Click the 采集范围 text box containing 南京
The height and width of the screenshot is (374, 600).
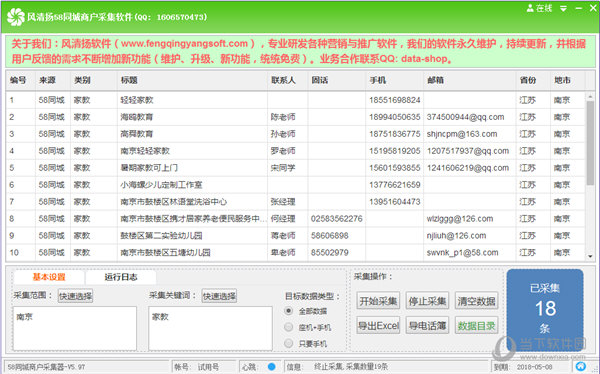75,328
